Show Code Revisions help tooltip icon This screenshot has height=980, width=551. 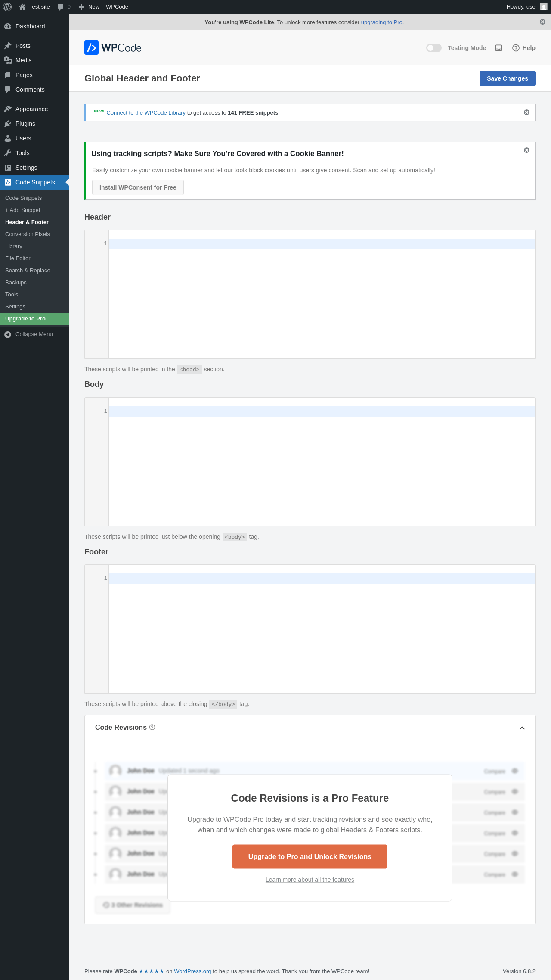pyautogui.click(x=152, y=728)
